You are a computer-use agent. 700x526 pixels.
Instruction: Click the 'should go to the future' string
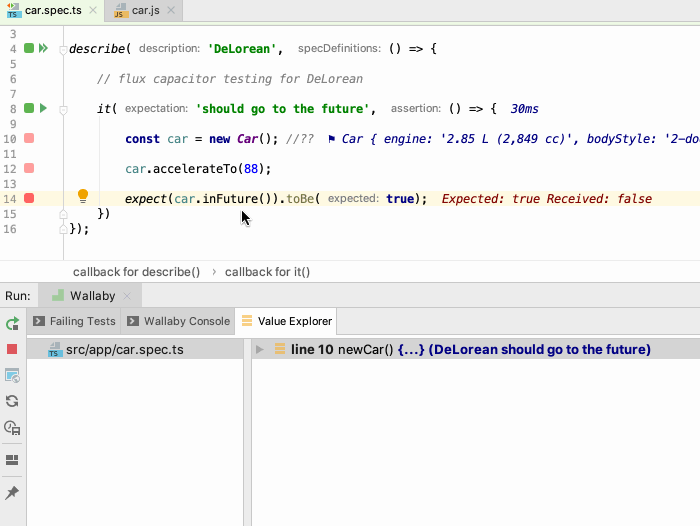click(x=282, y=109)
